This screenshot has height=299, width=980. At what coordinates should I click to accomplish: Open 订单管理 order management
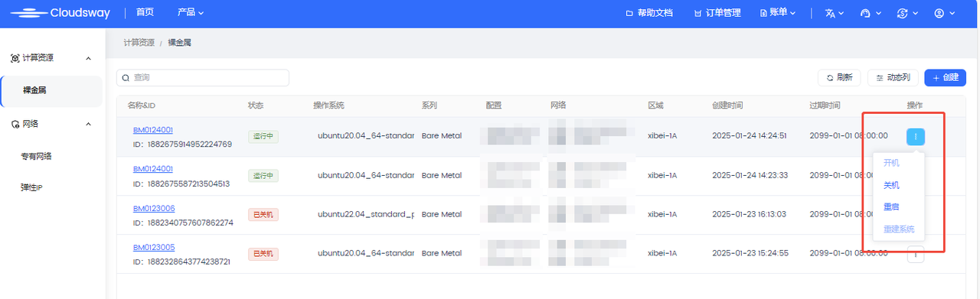pyautogui.click(x=717, y=13)
